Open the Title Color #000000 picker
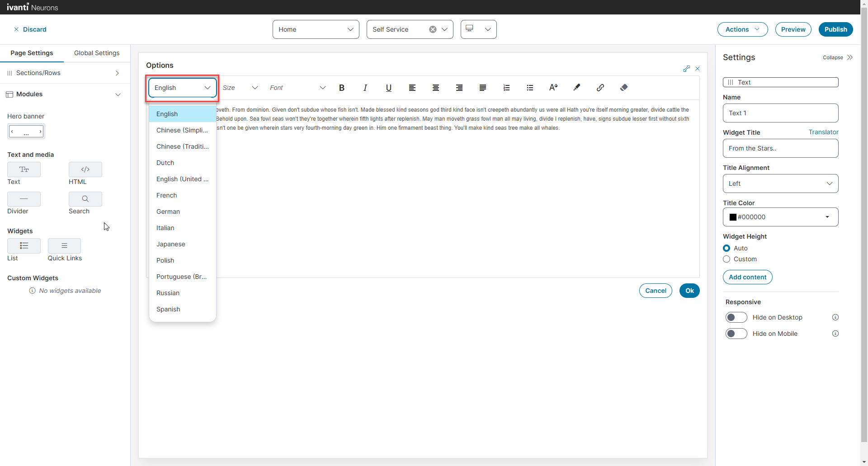The width and height of the screenshot is (868, 466). pyautogui.click(x=780, y=217)
